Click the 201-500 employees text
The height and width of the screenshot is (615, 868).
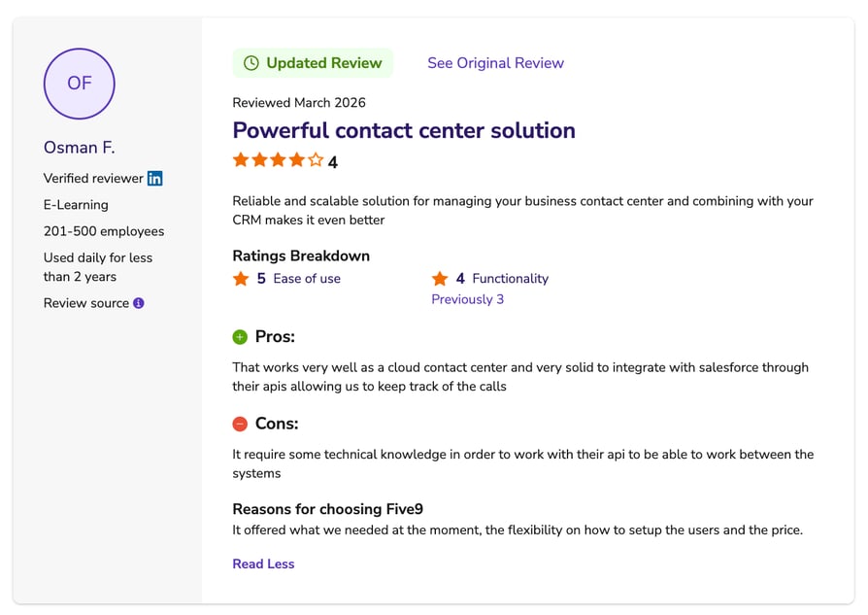104,231
